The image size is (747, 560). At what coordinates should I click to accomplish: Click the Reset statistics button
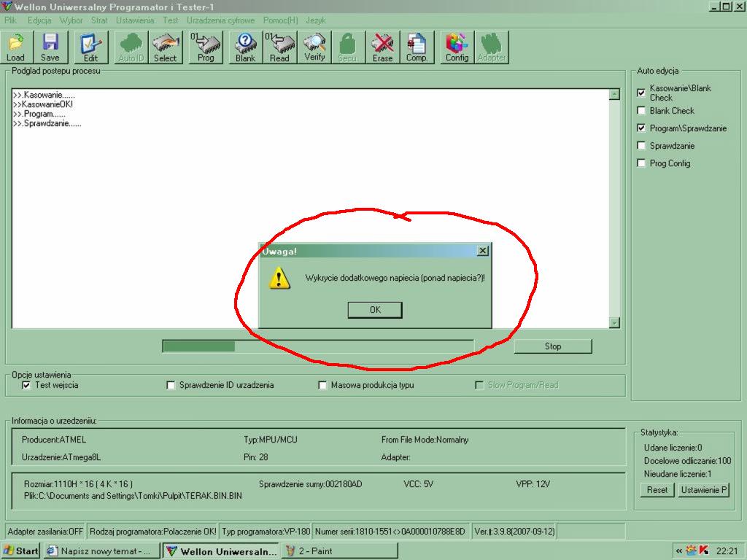click(x=657, y=490)
